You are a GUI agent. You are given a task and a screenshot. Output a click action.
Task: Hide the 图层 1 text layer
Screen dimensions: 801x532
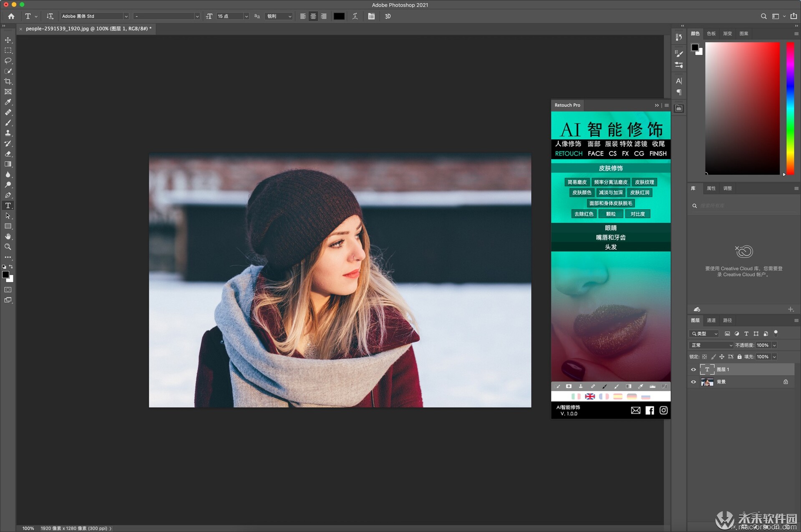coord(693,369)
